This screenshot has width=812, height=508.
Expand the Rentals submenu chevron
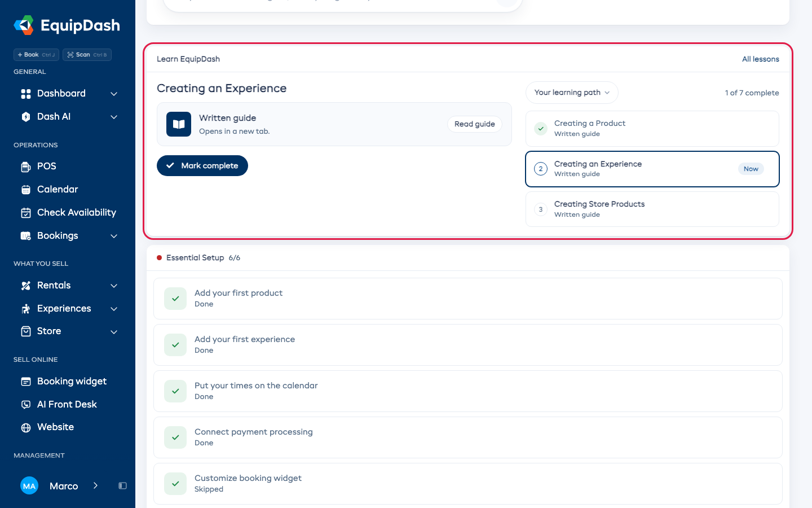click(114, 286)
